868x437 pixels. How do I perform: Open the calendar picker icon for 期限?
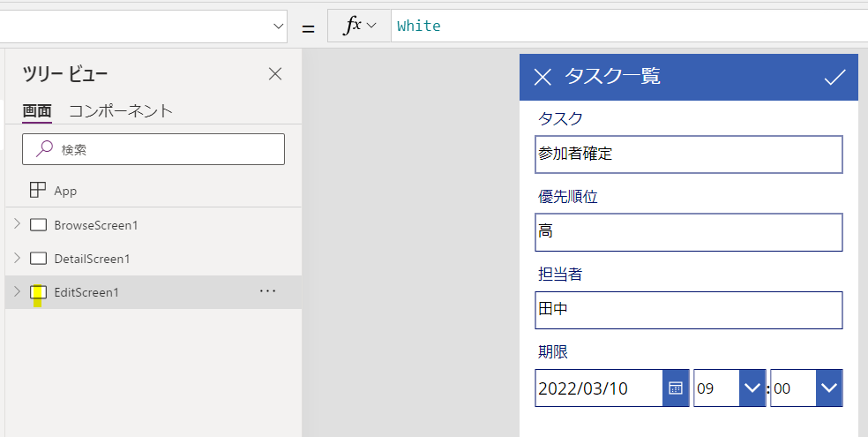tap(675, 388)
